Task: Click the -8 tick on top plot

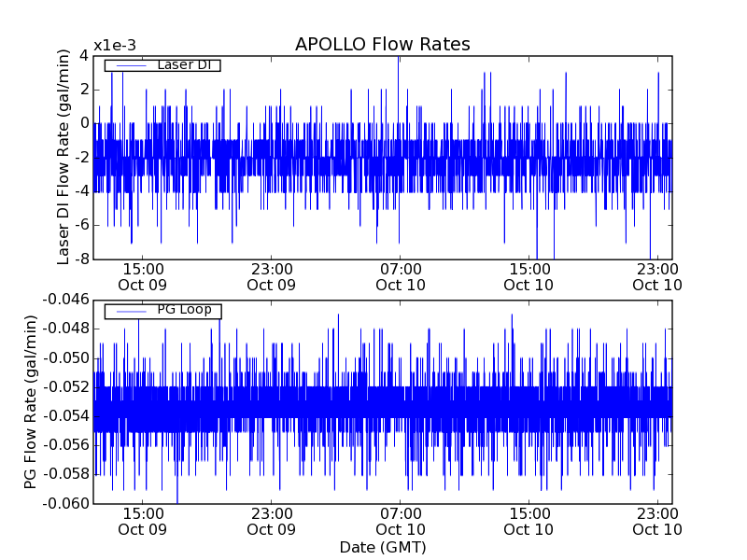Action: coord(81,259)
